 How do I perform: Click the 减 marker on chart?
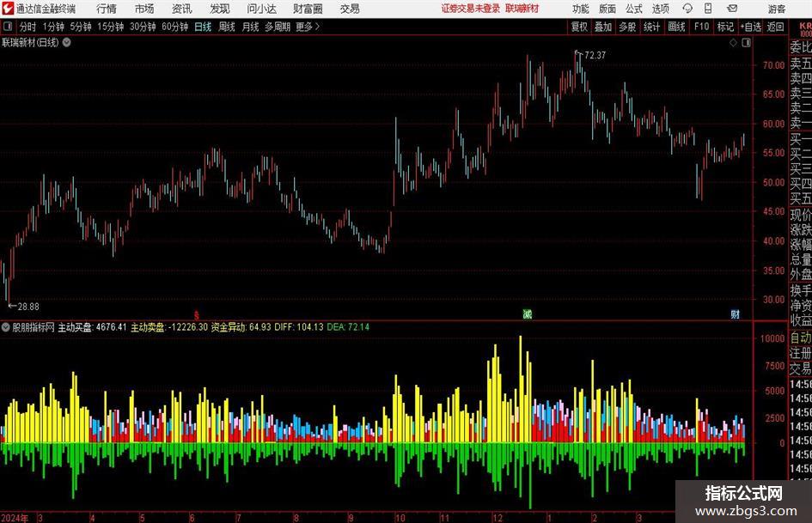[528, 313]
